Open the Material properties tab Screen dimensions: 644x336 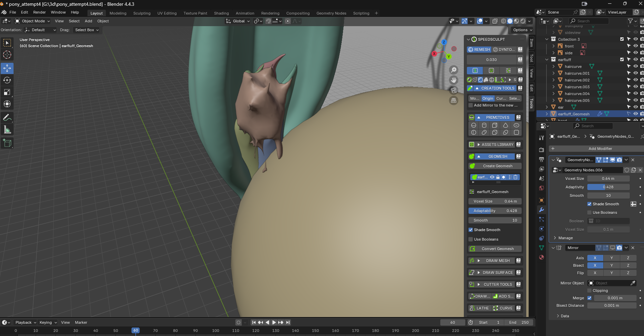tap(542, 257)
